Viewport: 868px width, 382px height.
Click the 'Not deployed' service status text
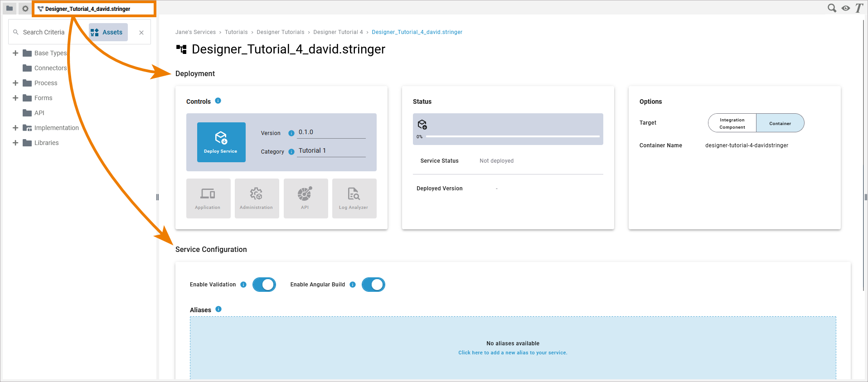(x=496, y=161)
